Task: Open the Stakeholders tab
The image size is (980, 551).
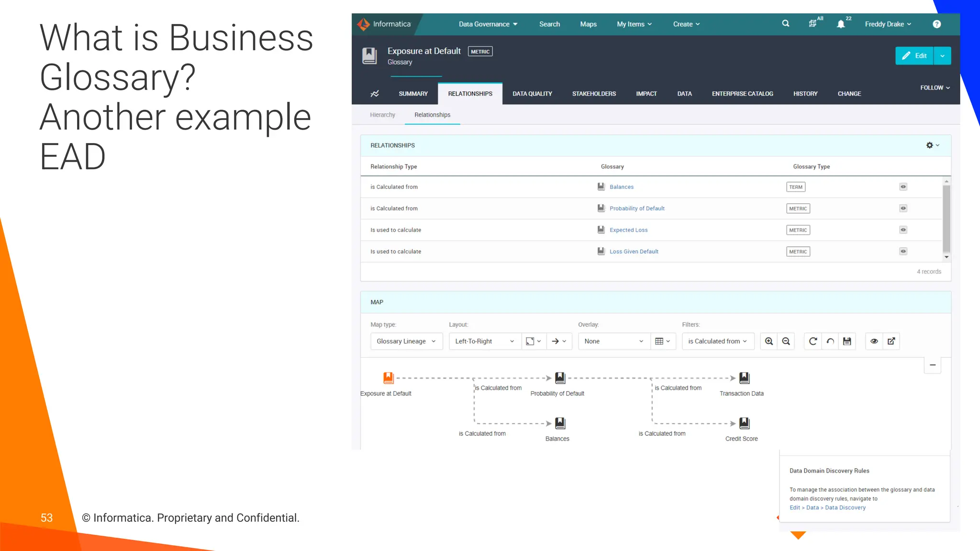Action: 594,94
